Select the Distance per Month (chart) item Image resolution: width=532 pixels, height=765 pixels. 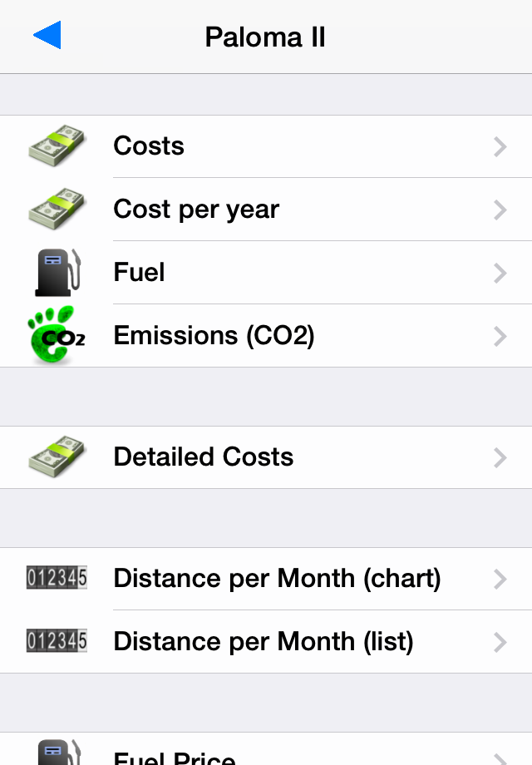click(266, 579)
